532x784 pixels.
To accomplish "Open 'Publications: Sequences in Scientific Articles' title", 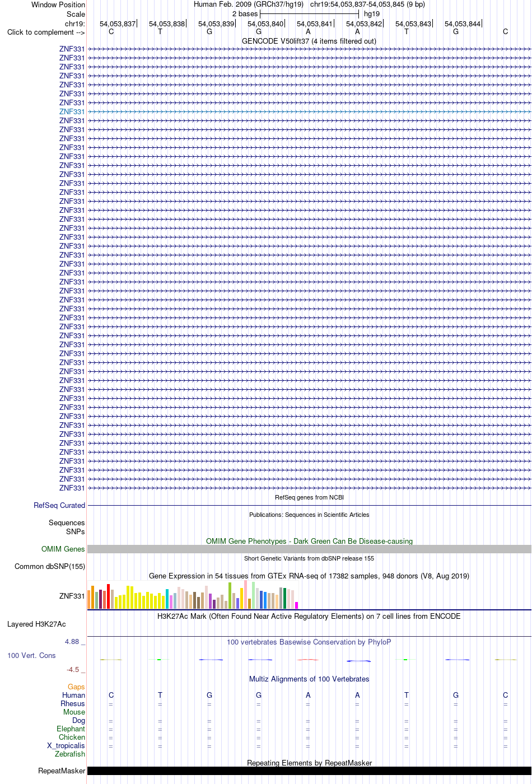I will (x=309, y=515).
